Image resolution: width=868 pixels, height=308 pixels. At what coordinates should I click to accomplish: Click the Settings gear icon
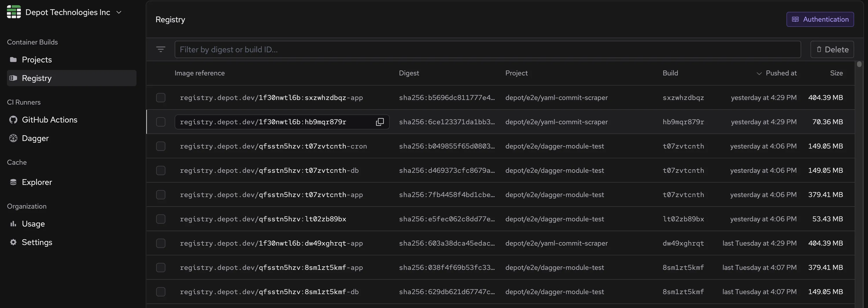pos(13,242)
